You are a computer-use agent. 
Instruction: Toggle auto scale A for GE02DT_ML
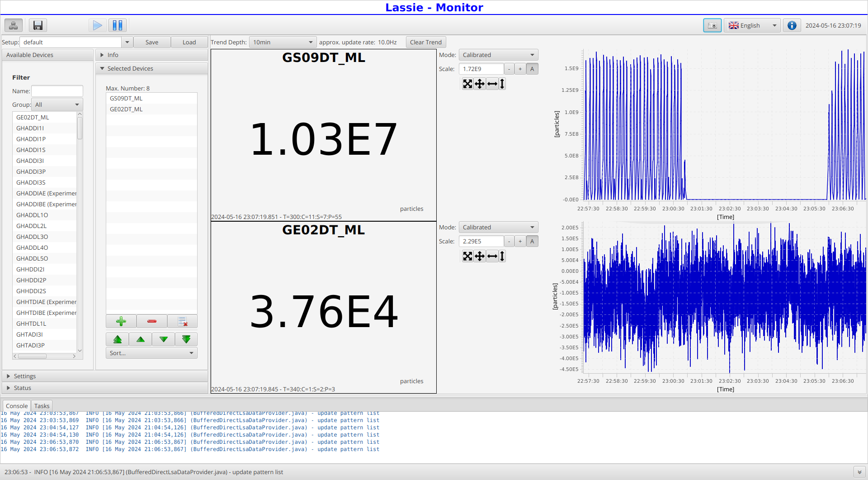click(532, 241)
